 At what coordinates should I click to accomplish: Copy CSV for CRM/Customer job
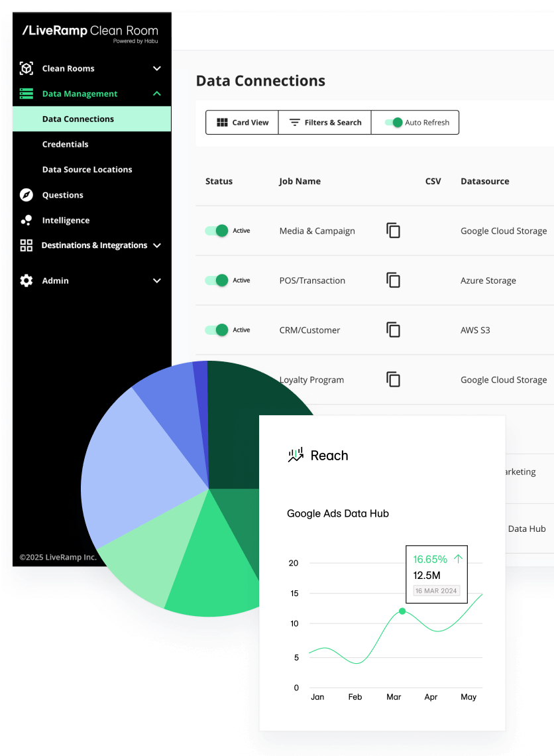point(393,330)
